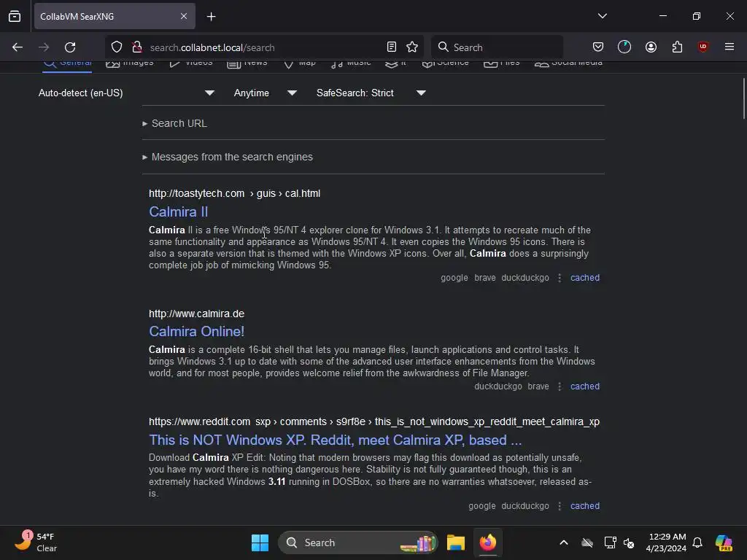Screen dimensions: 747x560
Task: Select the CollabVM SearXNG tab
Action: [115, 16]
